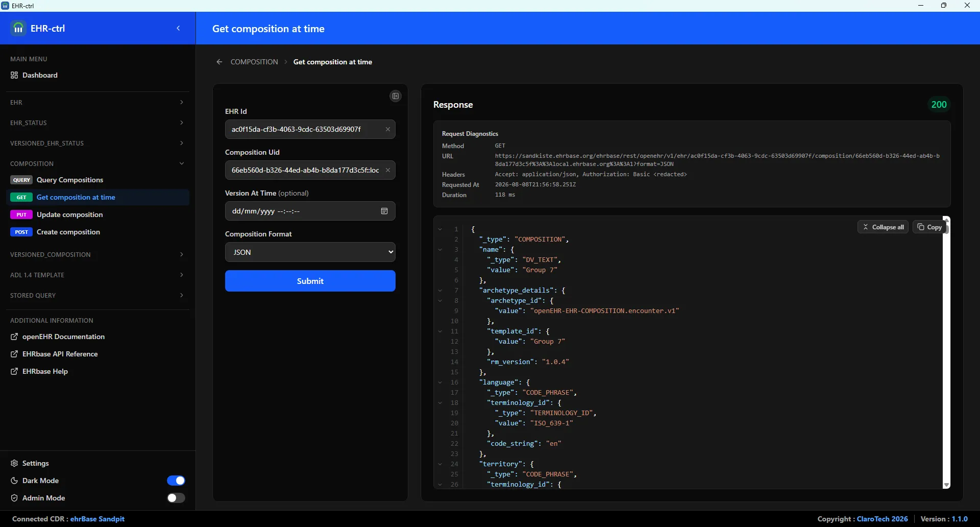
Task: Click the back arrow in breadcrumb
Action: tap(219, 62)
